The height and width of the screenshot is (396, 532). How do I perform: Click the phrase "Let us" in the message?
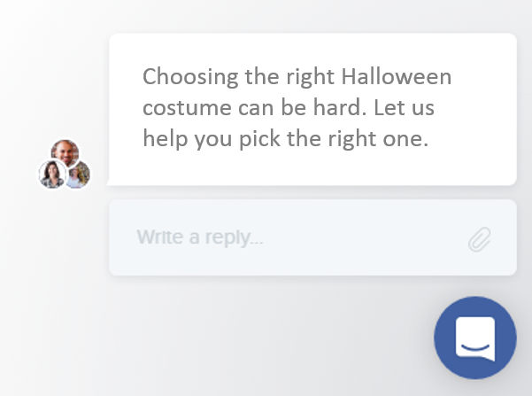coord(404,108)
